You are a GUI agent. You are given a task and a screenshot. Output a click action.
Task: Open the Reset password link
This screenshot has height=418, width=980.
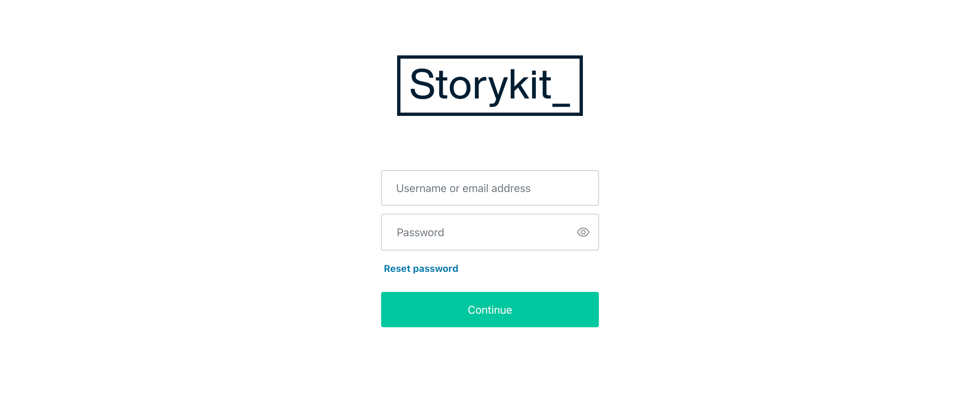coord(421,268)
